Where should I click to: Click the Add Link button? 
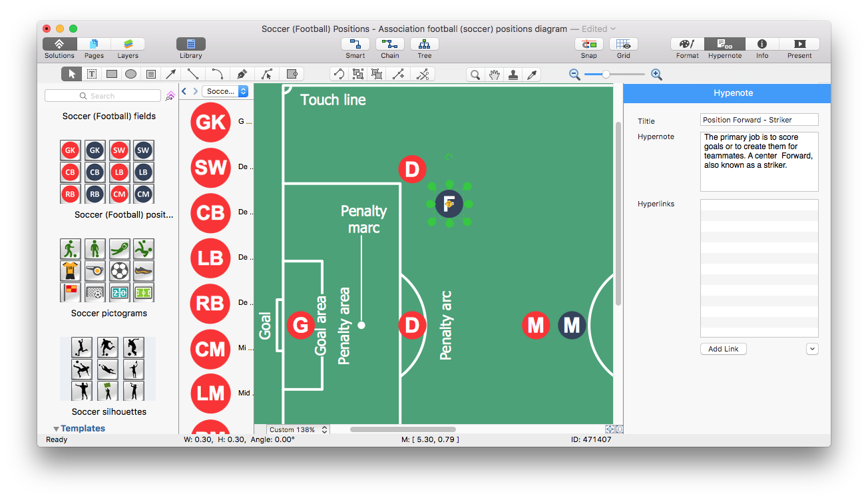pyautogui.click(x=723, y=348)
